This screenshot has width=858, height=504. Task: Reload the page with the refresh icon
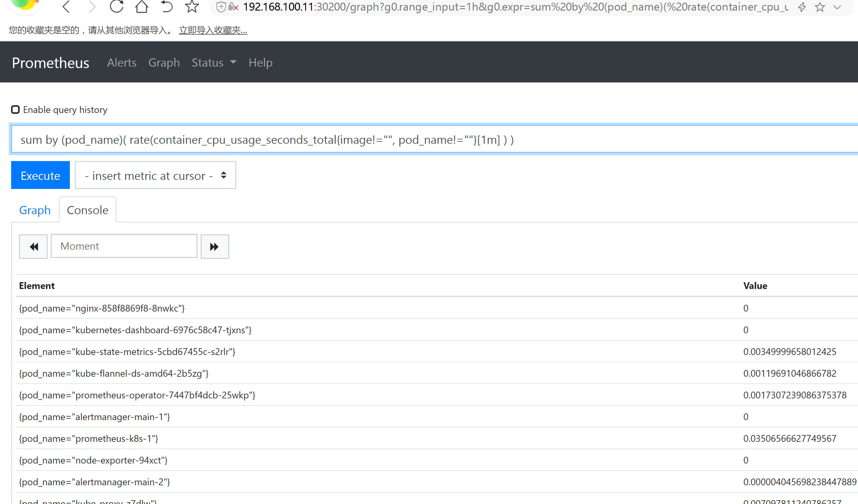[x=116, y=6]
